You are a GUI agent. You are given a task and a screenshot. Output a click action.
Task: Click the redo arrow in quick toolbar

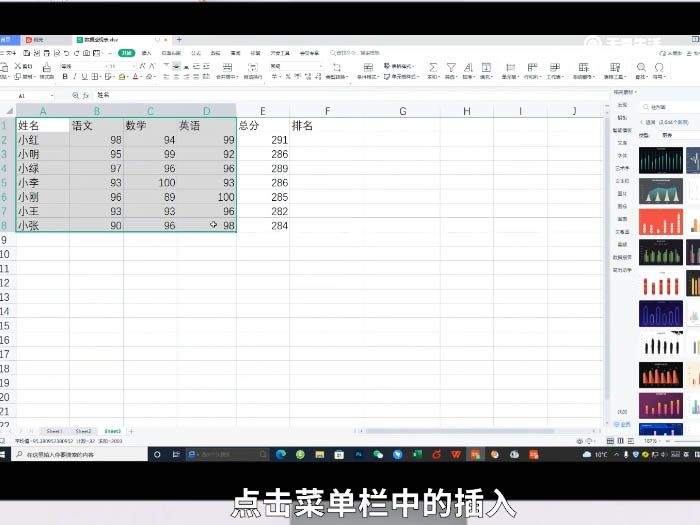[76, 53]
